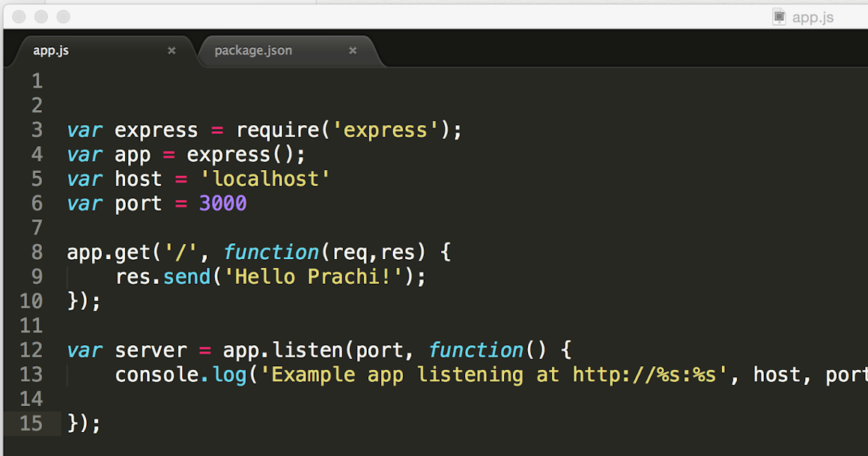
Task: Click the app.js title bar text
Action: [813, 17]
